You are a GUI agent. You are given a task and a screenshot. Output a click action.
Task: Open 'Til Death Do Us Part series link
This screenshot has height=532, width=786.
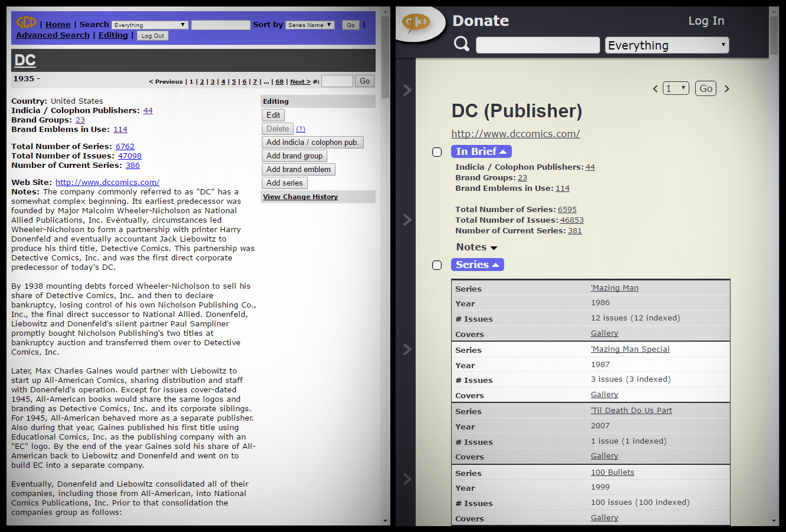pyautogui.click(x=632, y=411)
